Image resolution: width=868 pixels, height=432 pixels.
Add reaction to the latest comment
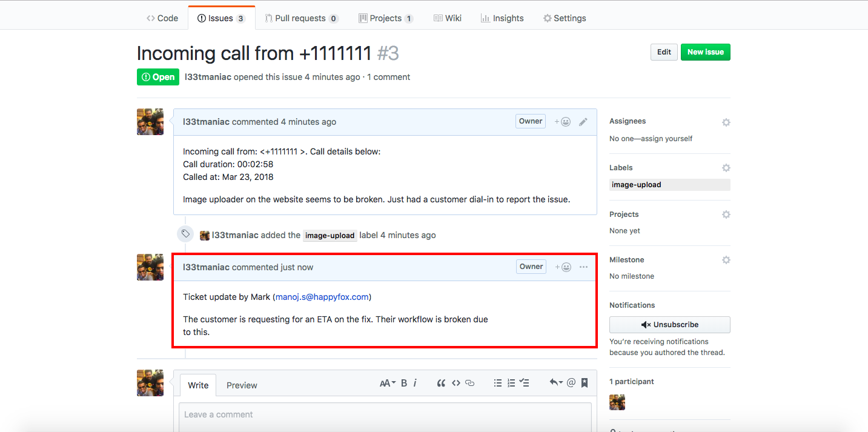tap(563, 267)
